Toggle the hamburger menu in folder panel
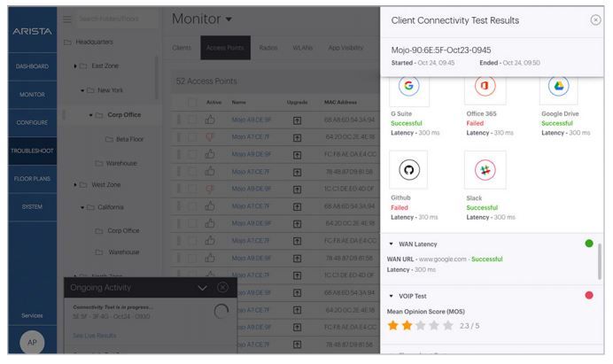 (67, 19)
